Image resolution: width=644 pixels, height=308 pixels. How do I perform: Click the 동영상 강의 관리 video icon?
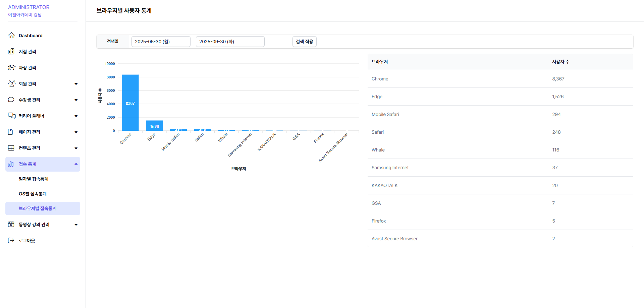pyautogui.click(x=11, y=225)
